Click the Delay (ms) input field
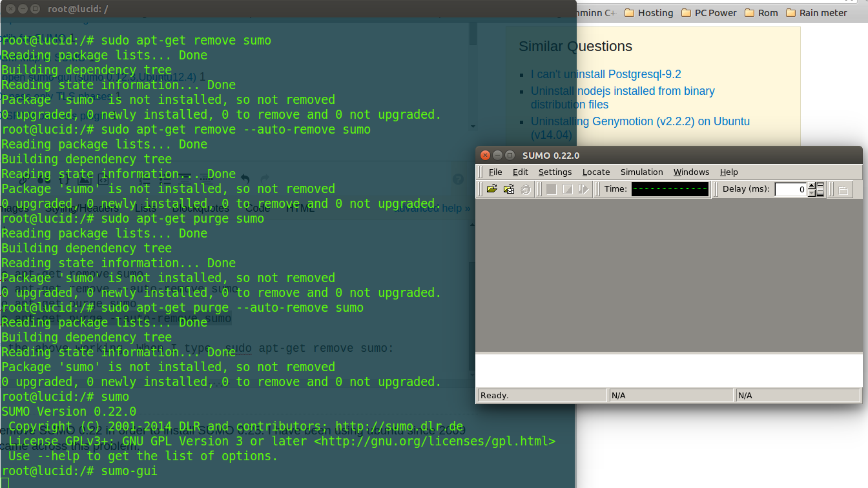Image resolution: width=868 pixels, height=488 pixels. (790, 189)
